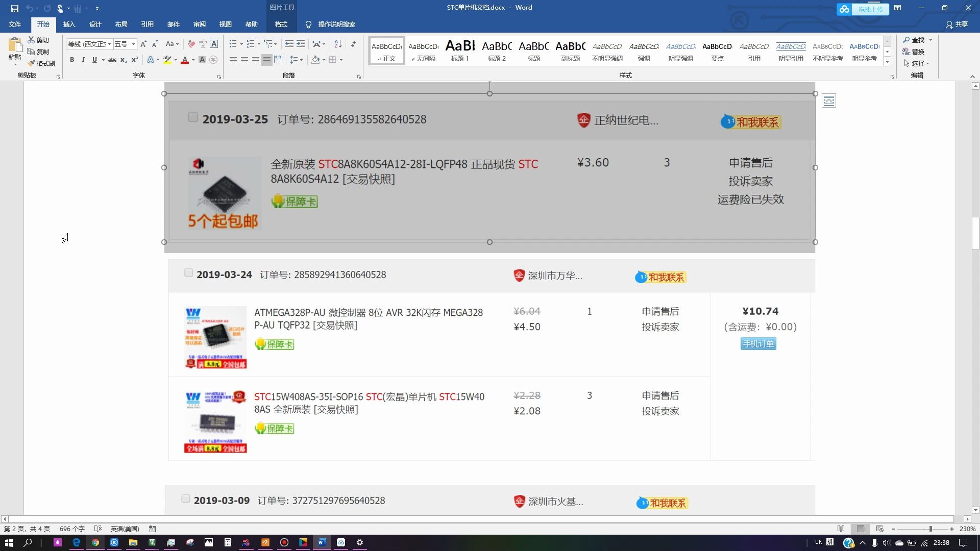Save the document with the floppy icon
This screenshot has width=980, height=551.
(15, 8)
